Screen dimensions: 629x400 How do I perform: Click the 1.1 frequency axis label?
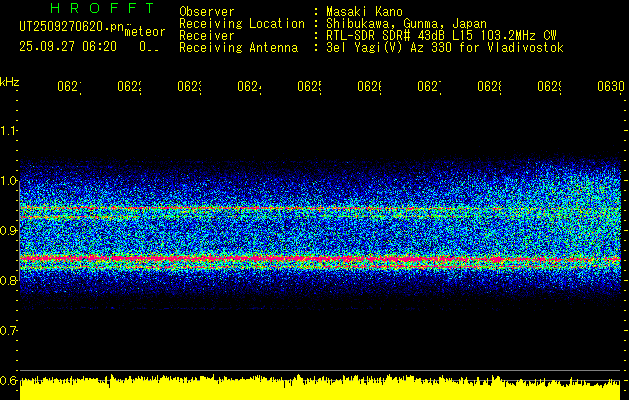8,130
